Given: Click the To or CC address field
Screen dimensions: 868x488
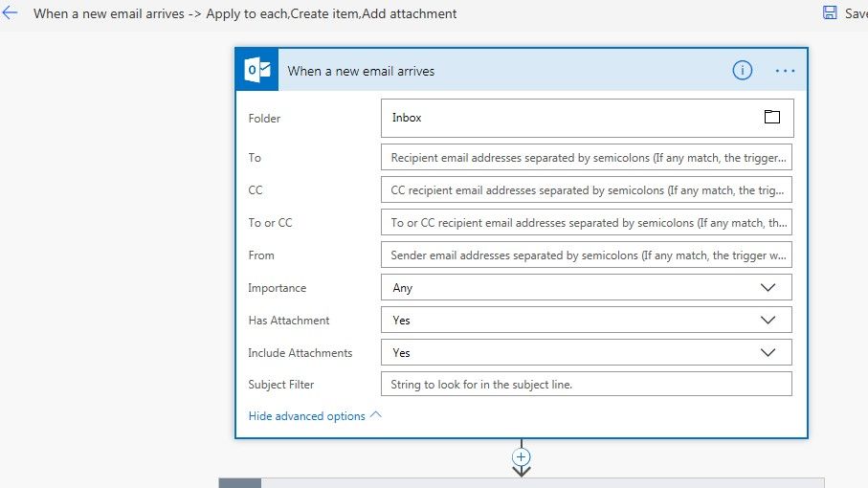Looking at the screenshot, I should (x=586, y=223).
